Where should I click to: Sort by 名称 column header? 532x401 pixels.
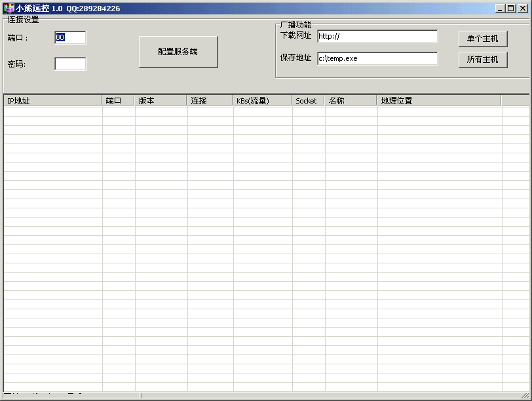point(351,101)
